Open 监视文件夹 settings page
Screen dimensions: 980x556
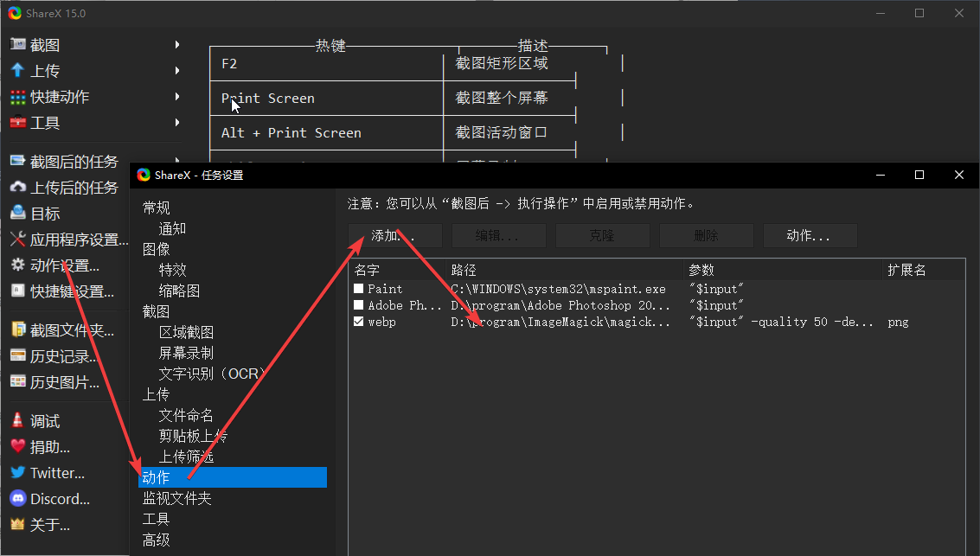tap(176, 499)
